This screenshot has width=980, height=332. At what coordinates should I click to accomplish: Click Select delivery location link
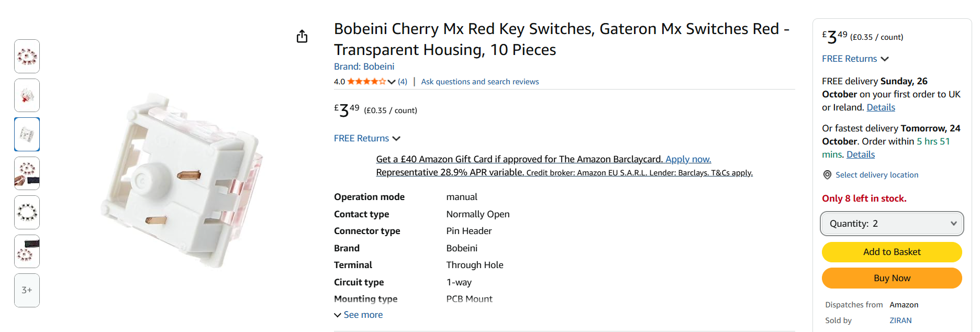pos(877,175)
